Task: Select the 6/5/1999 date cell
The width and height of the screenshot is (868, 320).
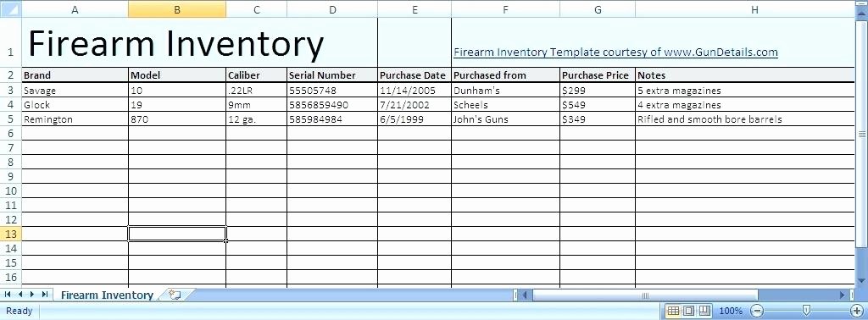Action: click(415, 119)
